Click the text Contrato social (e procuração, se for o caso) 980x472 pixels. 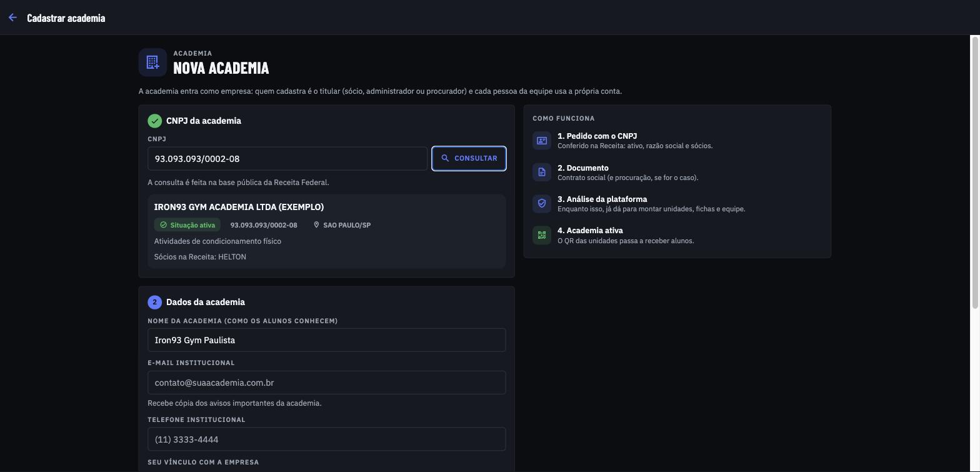point(628,178)
